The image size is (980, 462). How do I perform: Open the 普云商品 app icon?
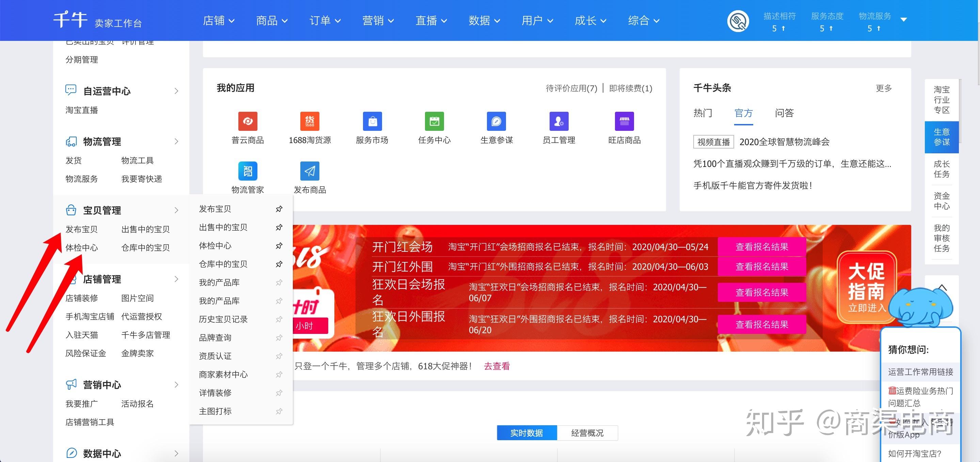point(248,121)
